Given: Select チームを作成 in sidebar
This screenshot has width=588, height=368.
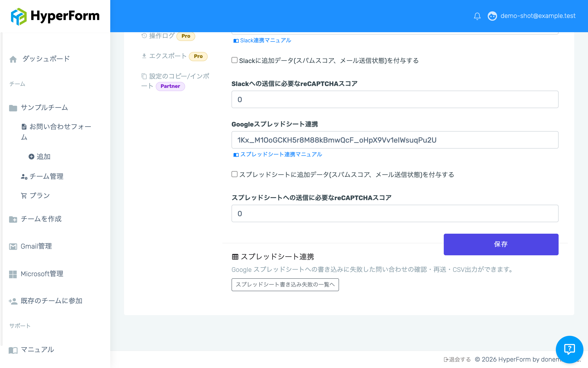Looking at the screenshot, I should tap(41, 219).
